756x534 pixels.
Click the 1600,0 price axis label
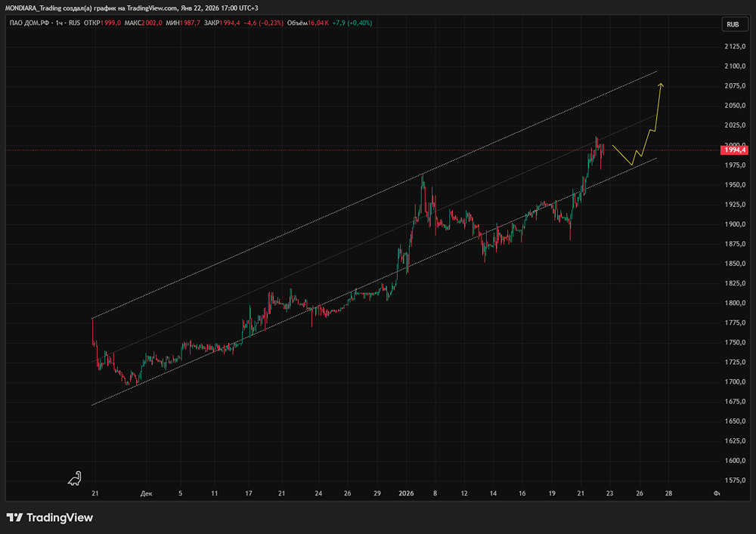click(x=735, y=461)
